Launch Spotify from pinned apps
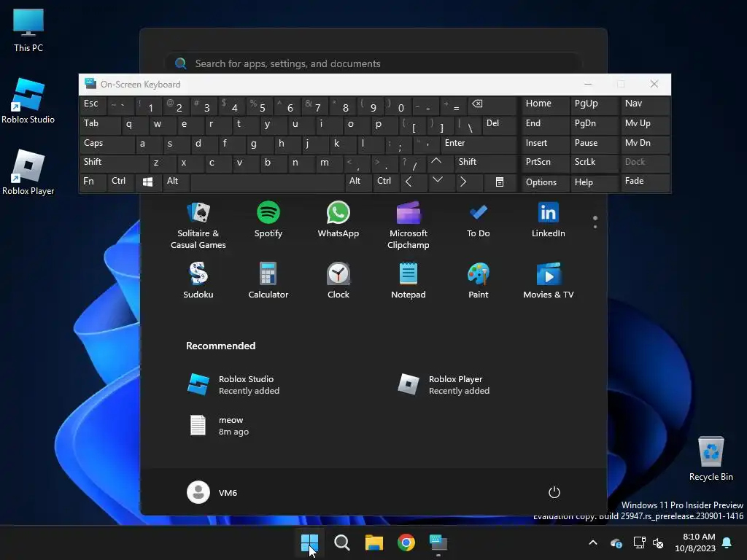The height and width of the screenshot is (560, 747). (x=268, y=220)
